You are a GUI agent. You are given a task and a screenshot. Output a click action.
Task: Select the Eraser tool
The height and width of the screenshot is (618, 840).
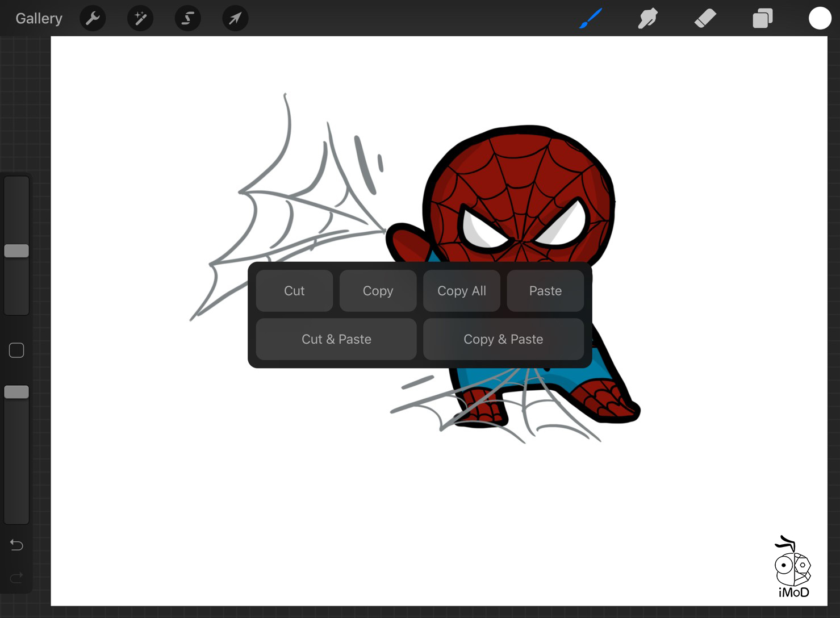coord(705,19)
